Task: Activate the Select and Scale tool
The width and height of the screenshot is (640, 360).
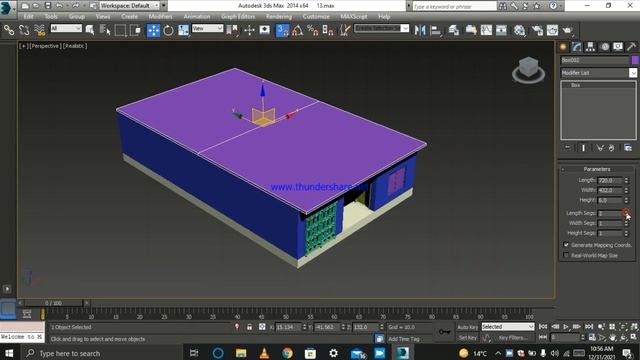Action: click(183, 30)
